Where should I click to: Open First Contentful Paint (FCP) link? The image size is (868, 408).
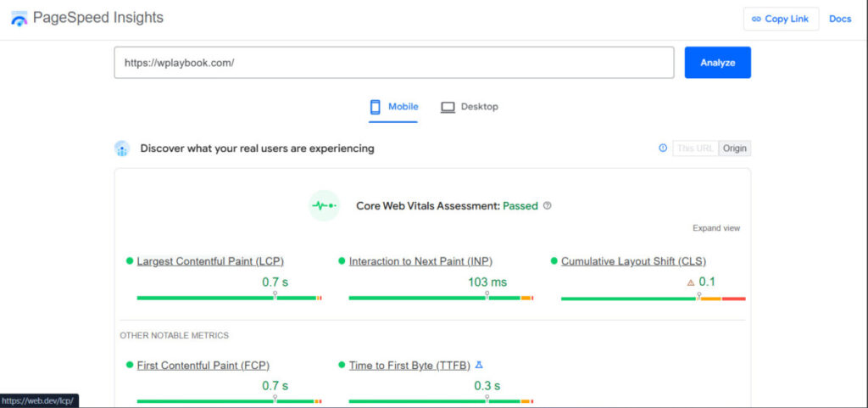pyautogui.click(x=203, y=366)
